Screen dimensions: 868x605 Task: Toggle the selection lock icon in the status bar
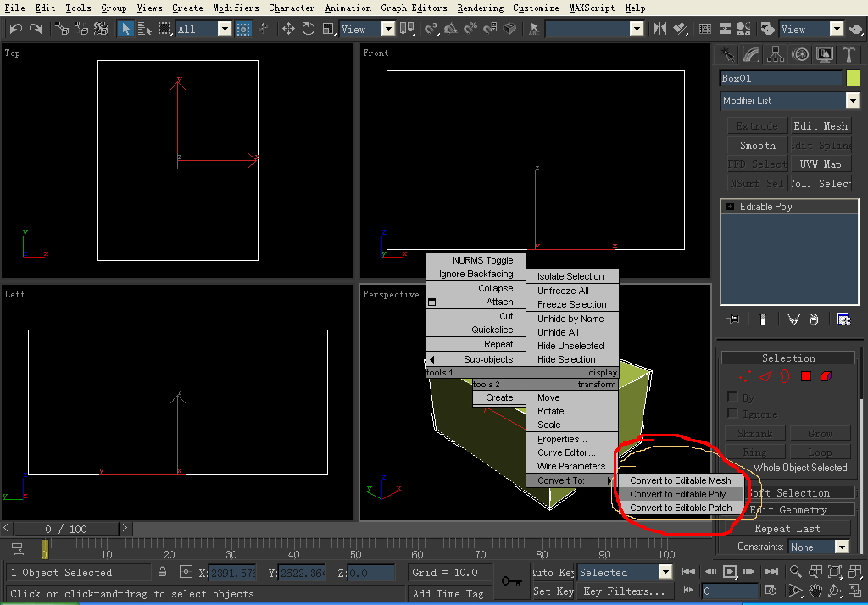click(163, 572)
